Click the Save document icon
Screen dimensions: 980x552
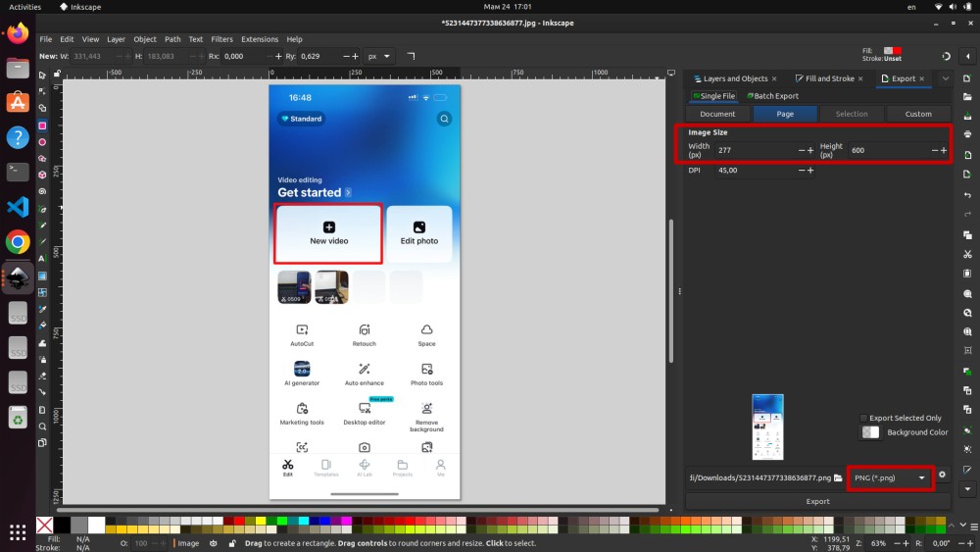point(967,116)
